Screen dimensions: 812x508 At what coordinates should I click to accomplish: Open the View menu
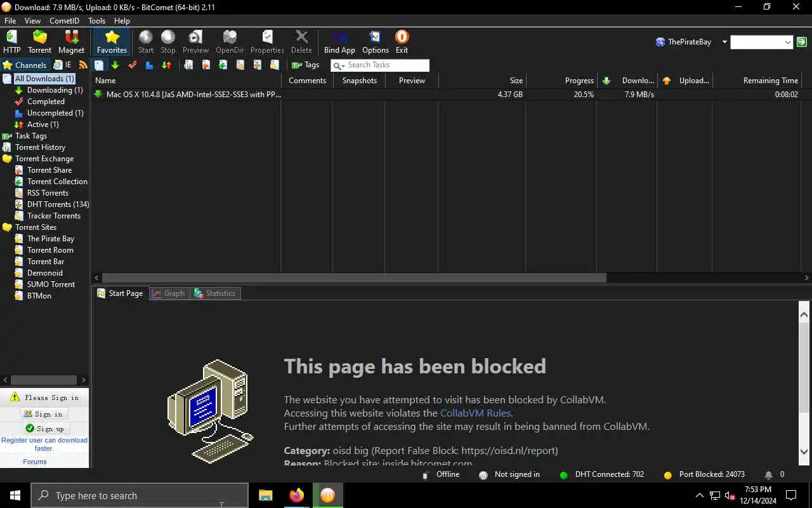(32, 21)
